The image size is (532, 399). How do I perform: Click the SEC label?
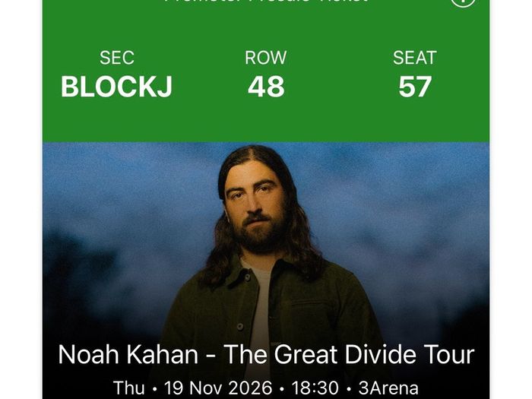point(117,58)
